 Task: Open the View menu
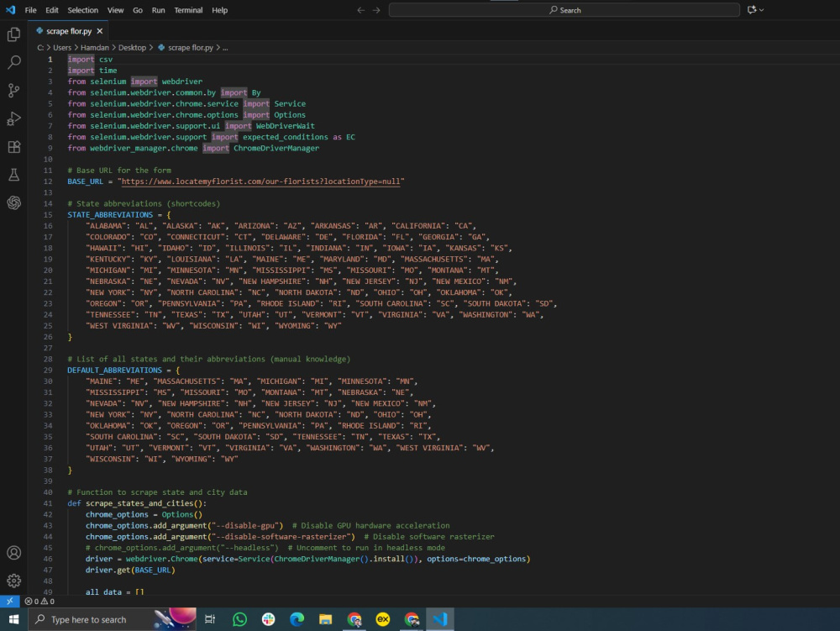(x=115, y=10)
